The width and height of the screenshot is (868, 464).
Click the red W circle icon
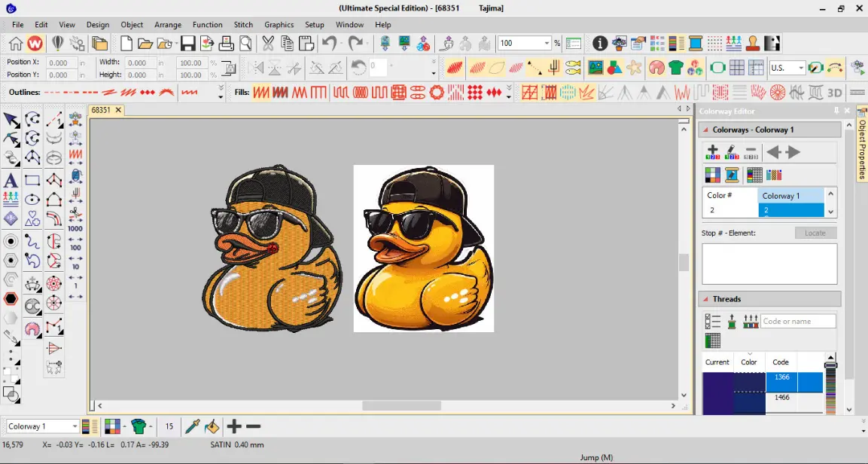pos(35,43)
